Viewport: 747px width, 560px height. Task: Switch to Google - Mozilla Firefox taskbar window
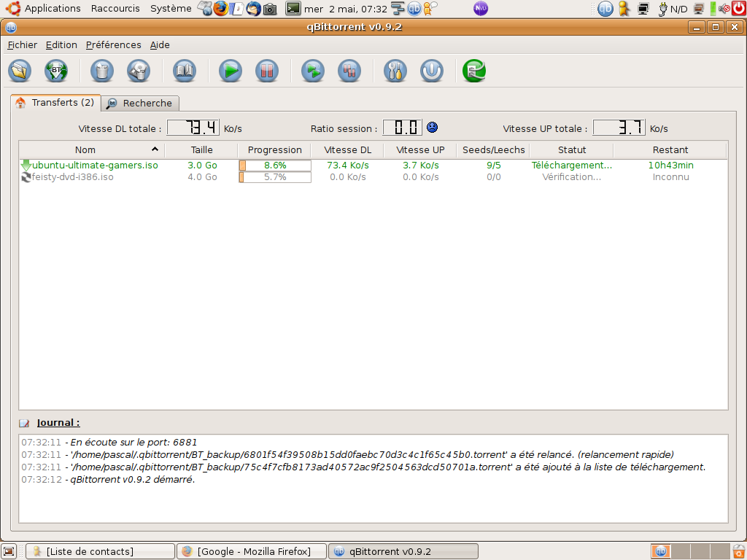pyautogui.click(x=252, y=551)
